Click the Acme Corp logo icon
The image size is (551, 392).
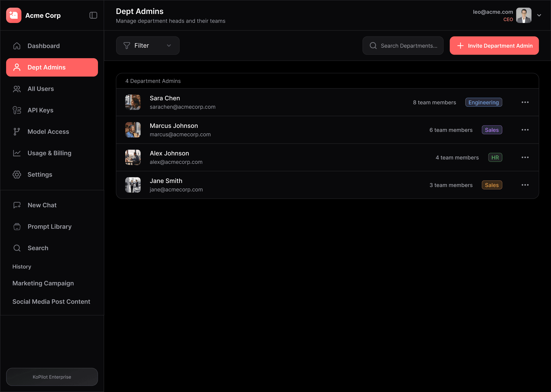tap(14, 15)
